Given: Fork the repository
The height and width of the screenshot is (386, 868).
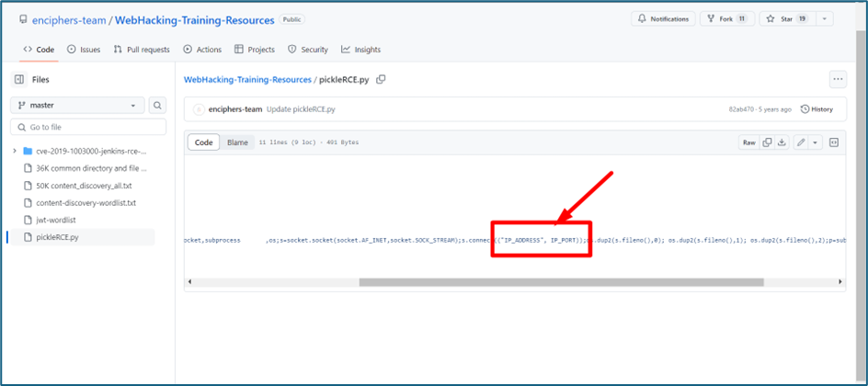Looking at the screenshot, I should 726,18.
